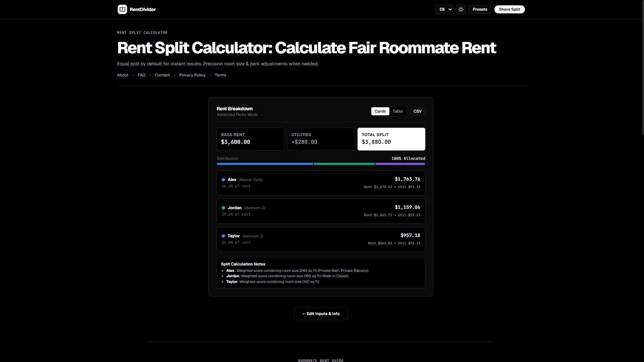Click the '46.4% of rent' label
The height and width of the screenshot is (362, 644).
coord(236,186)
